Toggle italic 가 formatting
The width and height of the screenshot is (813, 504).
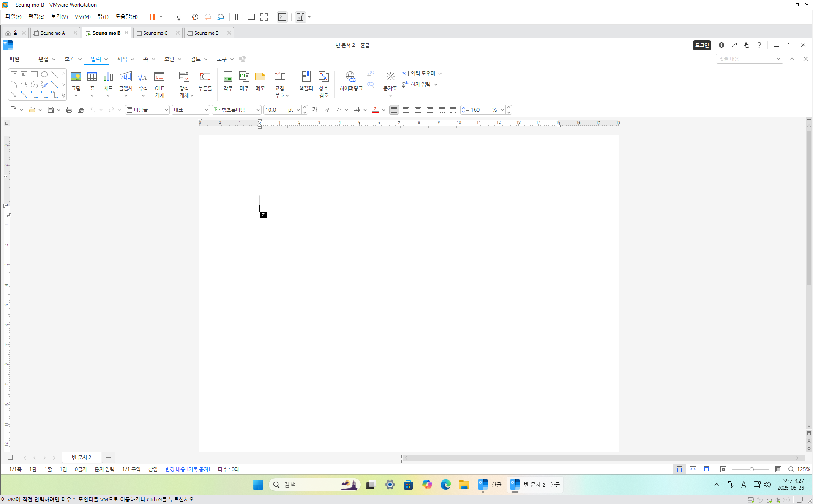pyautogui.click(x=326, y=110)
